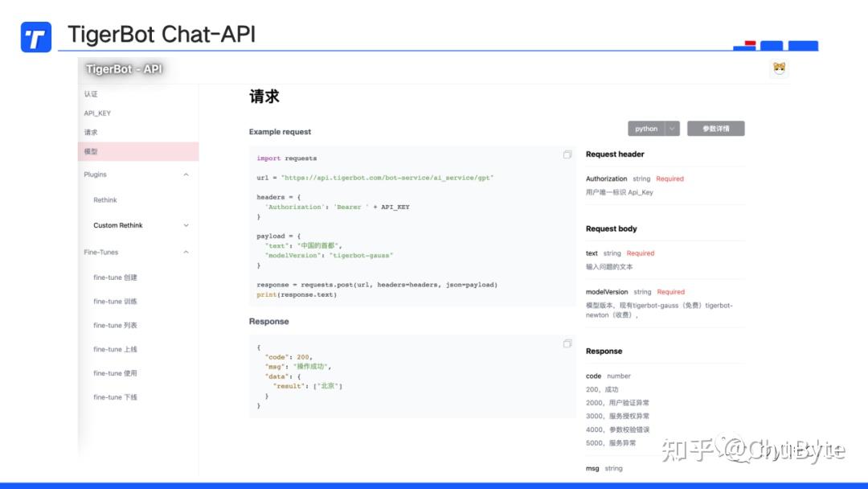This screenshot has height=489, width=868.
Task: Click the 用户唯一标识 Api_Key description
Action: [620, 192]
